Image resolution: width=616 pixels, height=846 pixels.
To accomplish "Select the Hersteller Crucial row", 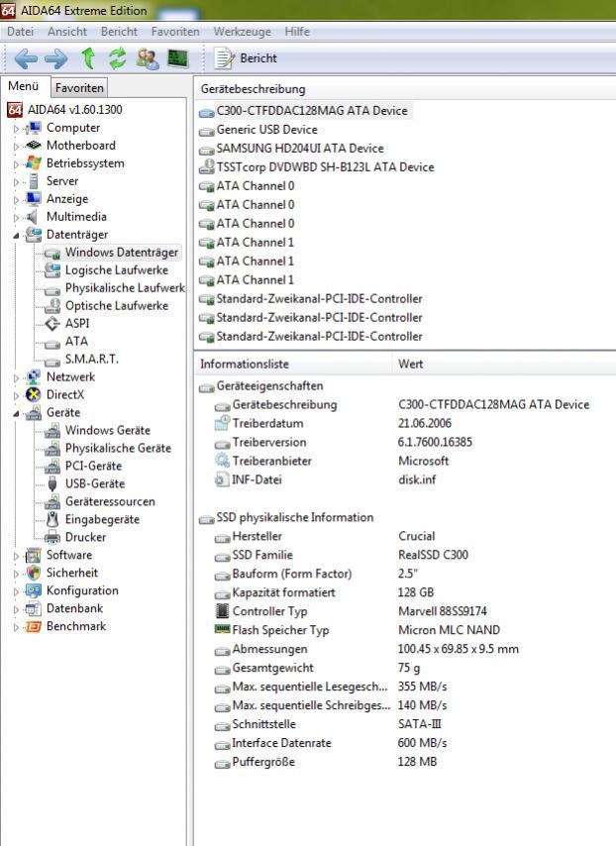I will click(325, 537).
